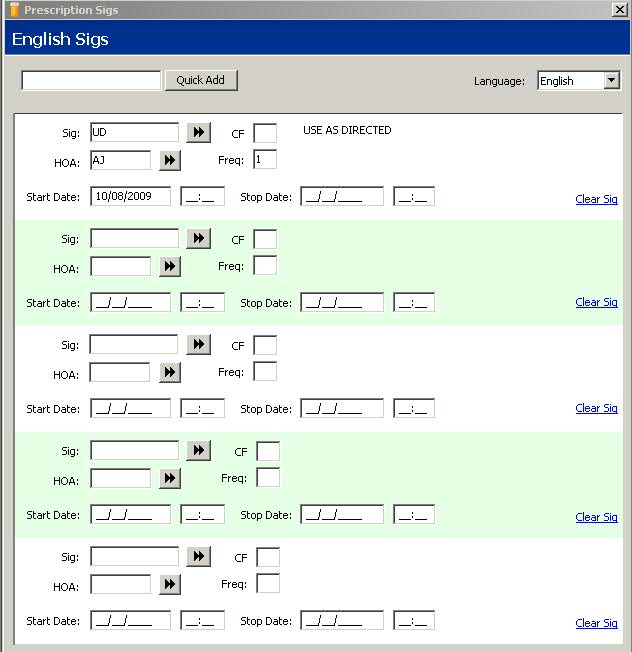Expand the Language dropdown arrow
The width and height of the screenshot is (632, 652).
pyautogui.click(x=612, y=80)
